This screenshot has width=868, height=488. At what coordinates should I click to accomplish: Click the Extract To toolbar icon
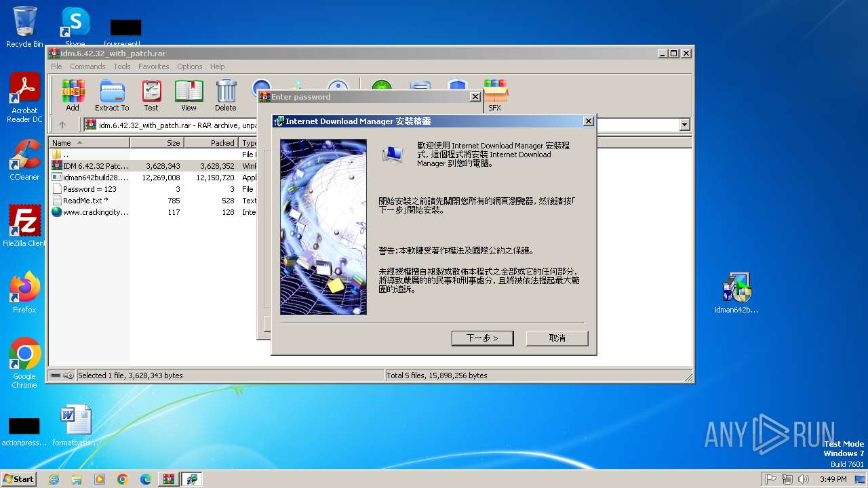[112, 95]
